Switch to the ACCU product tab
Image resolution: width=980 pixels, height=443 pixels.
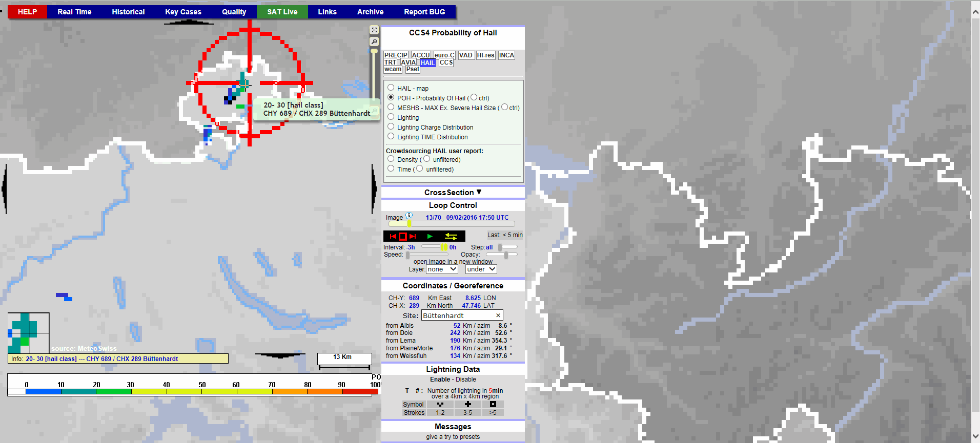click(421, 55)
